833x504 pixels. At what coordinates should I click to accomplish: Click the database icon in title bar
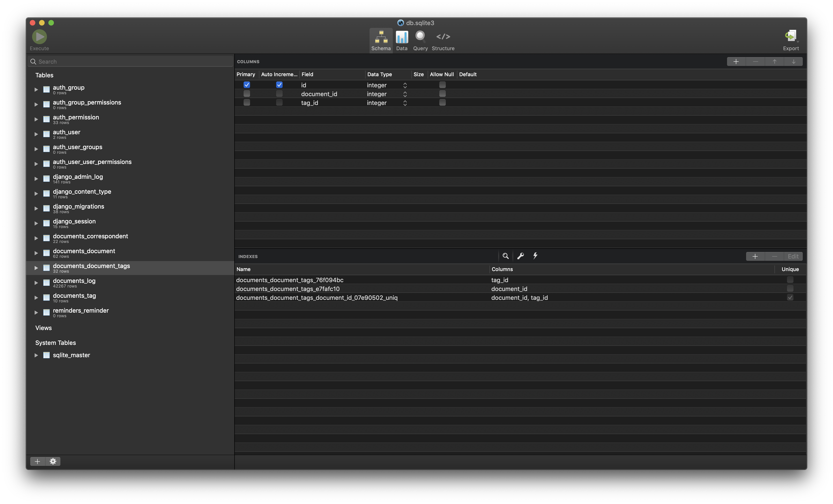(x=401, y=23)
